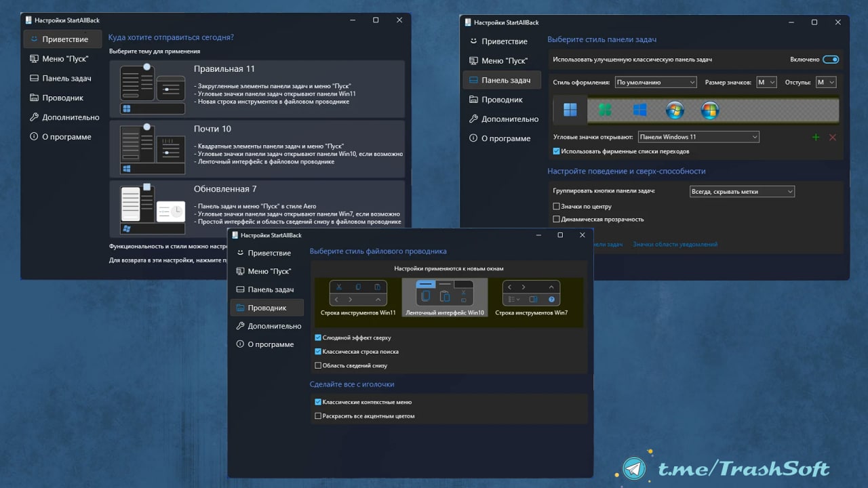The image size is (868, 488).
Task: Click the red X icon to remove an orb
Action: [833, 137]
